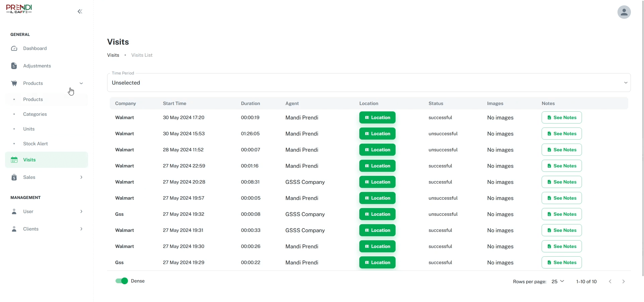Image resolution: width=644 pixels, height=302 pixels.
Task: Click the Products cart icon
Action: click(14, 83)
